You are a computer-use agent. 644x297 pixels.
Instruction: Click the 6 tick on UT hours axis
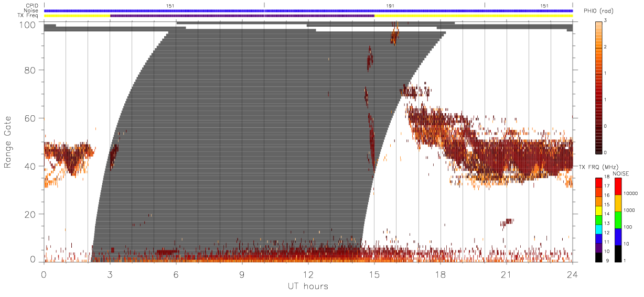(176, 274)
